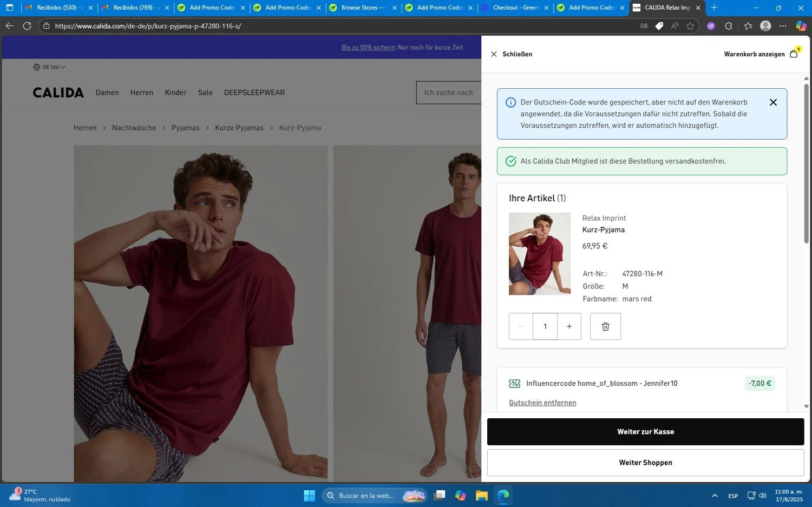Click Weiter Shoppen button
The height and width of the screenshot is (507, 812).
[x=645, y=463]
